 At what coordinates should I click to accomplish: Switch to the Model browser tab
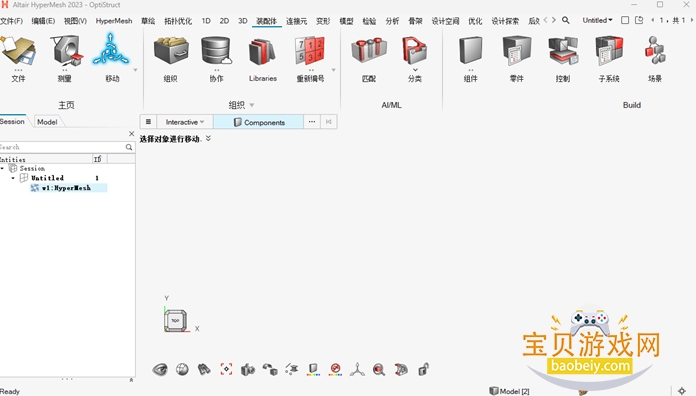47,122
